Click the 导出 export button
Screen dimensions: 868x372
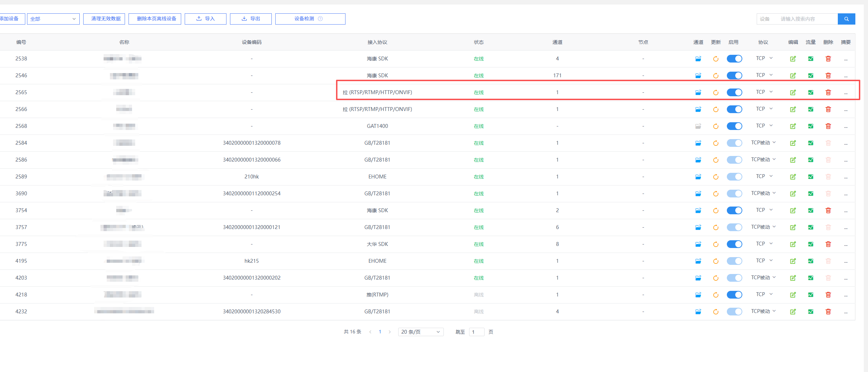coord(251,19)
